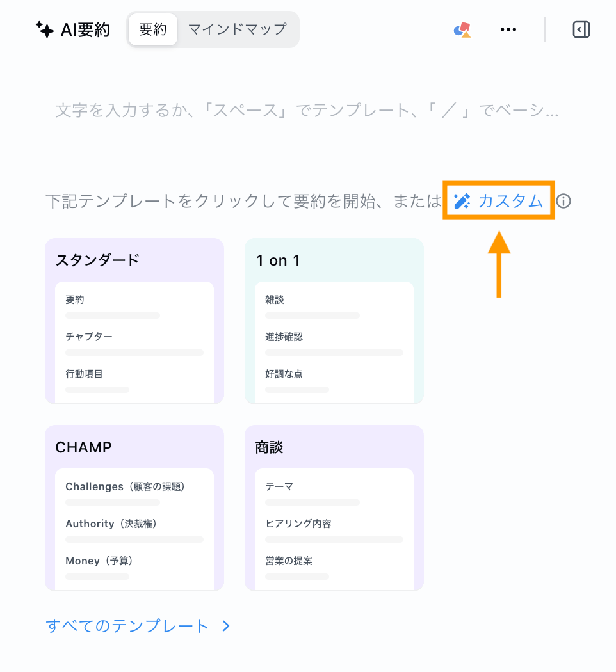
Task: Click 進捗確認 text in 1 on 1 card
Action: (284, 337)
